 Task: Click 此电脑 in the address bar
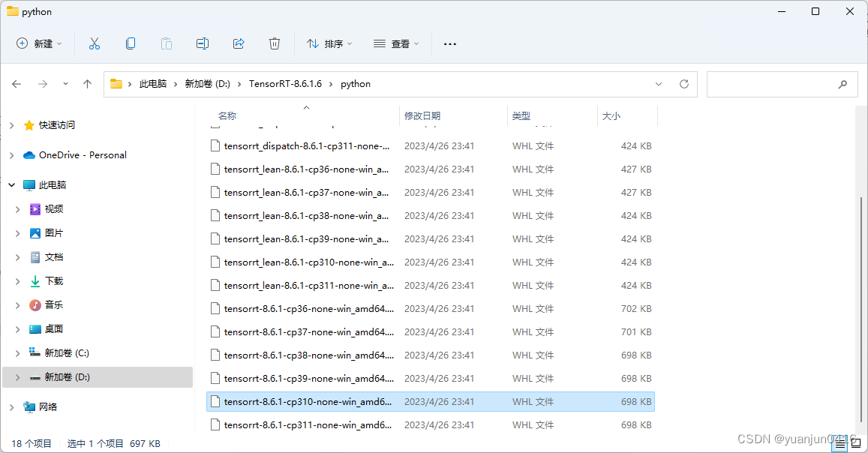tap(153, 84)
